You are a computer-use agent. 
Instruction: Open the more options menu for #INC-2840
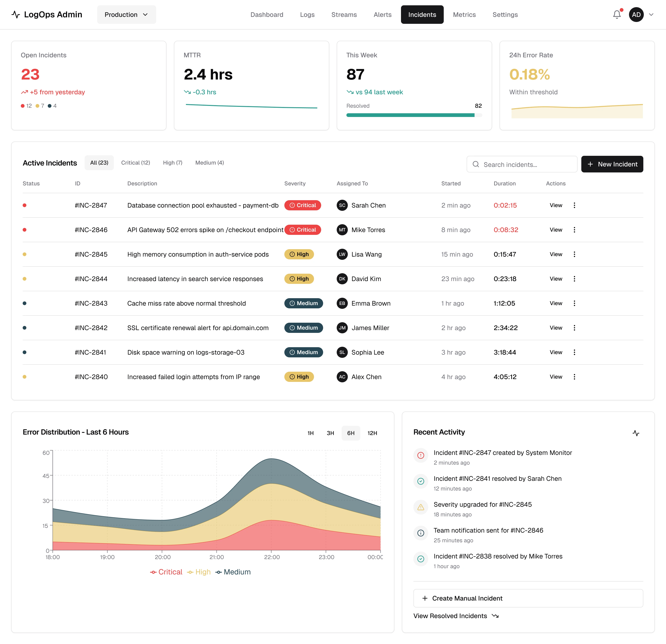574,377
